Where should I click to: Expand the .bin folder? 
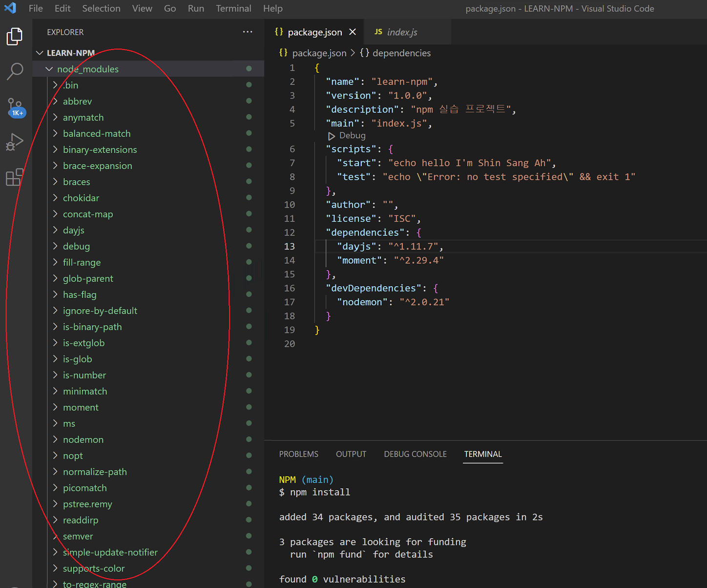click(x=148, y=85)
